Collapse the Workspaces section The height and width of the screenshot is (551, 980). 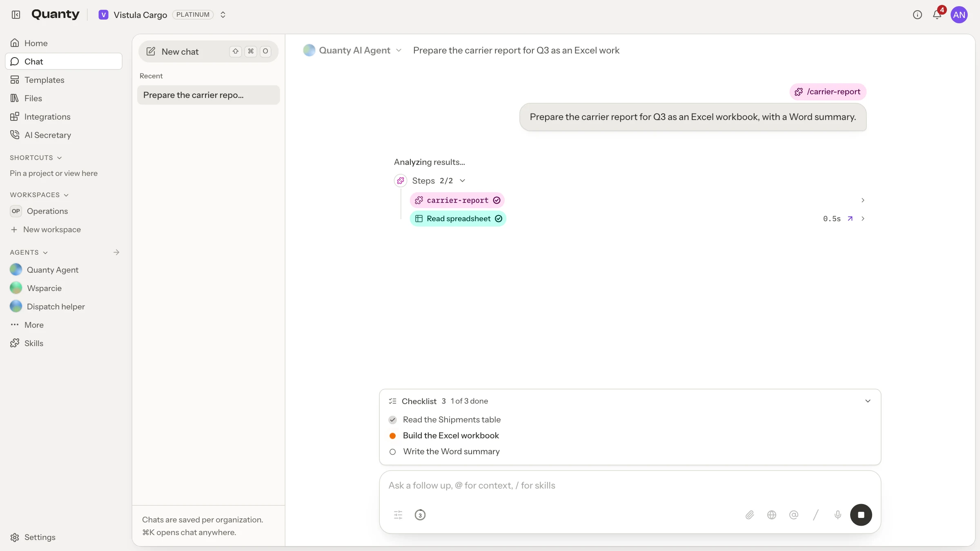39,195
